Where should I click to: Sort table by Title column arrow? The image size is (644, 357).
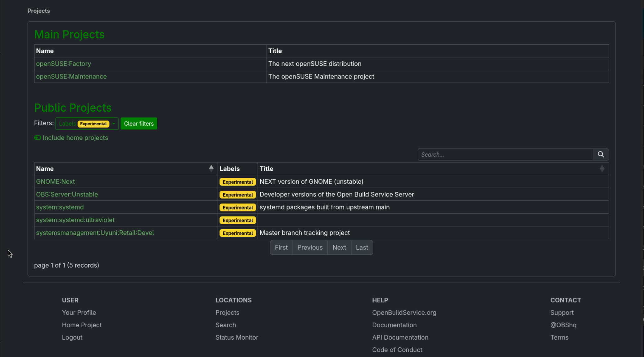pos(602,169)
